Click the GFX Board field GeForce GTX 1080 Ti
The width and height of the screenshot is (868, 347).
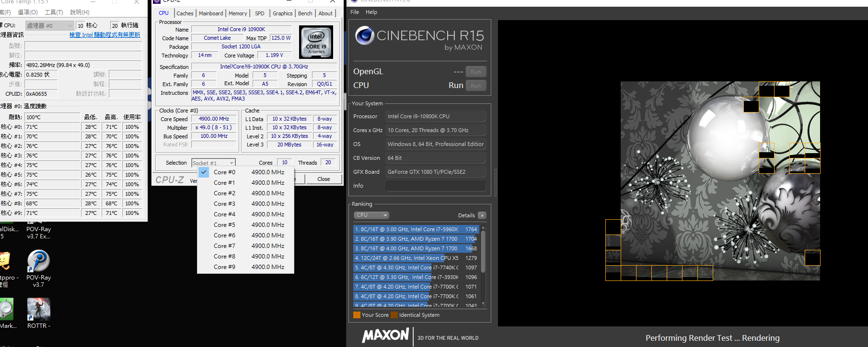pyautogui.click(x=436, y=172)
